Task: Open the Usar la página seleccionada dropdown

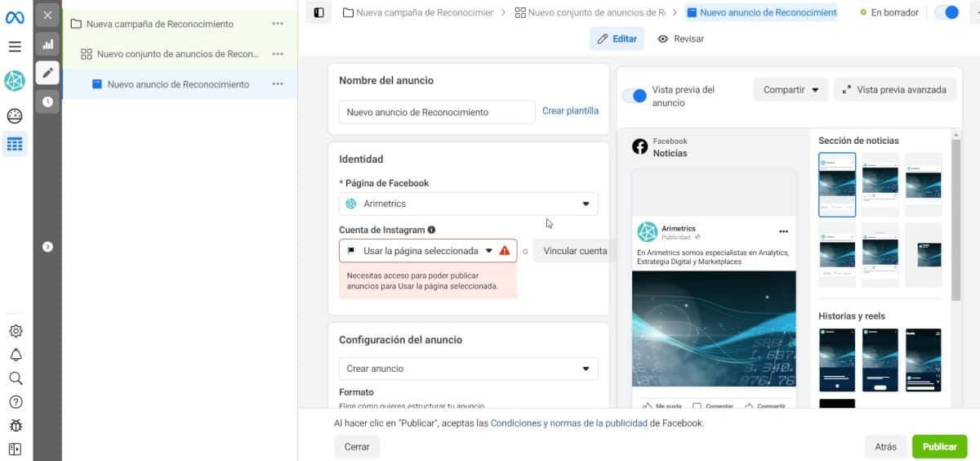Action: [x=428, y=251]
